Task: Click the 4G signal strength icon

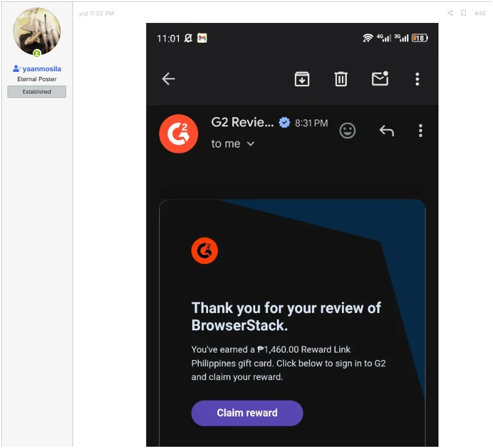Action: tap(384, 38)
